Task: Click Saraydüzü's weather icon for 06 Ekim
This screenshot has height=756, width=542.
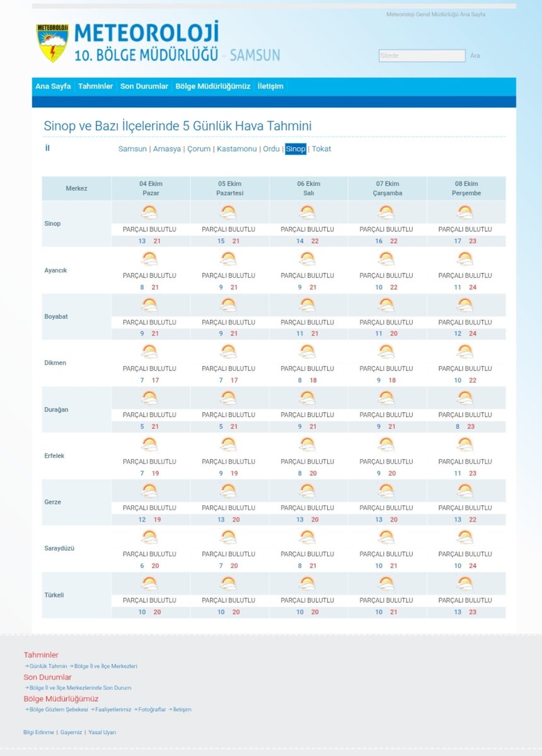Action: (308, 537)
